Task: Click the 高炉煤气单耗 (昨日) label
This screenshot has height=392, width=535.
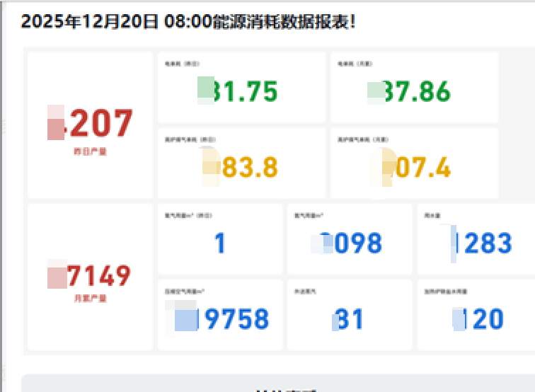Action: pyautogui.click(x=188, y=140)
